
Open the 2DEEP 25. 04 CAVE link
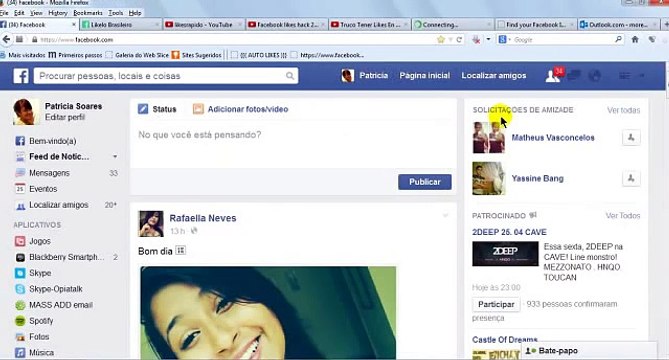(x=509, y=232)
